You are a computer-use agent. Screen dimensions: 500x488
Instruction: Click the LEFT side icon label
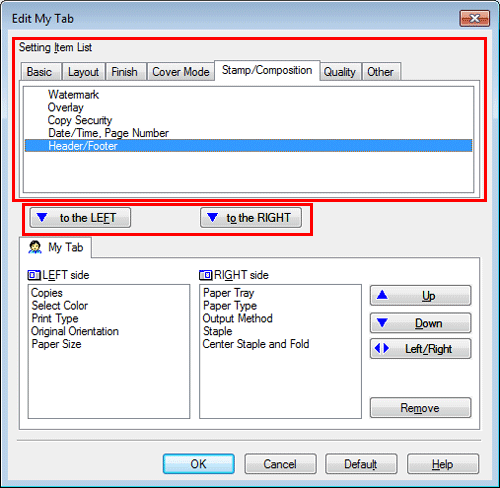[59, 275]
